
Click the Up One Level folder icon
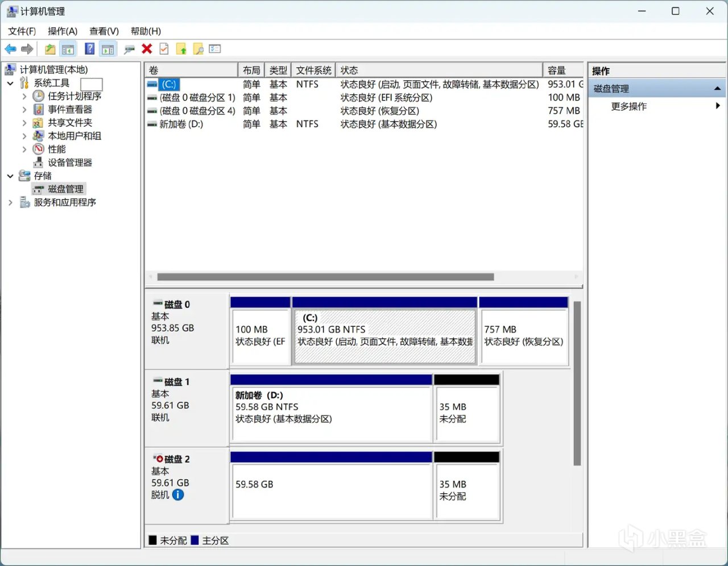[50, 49]
